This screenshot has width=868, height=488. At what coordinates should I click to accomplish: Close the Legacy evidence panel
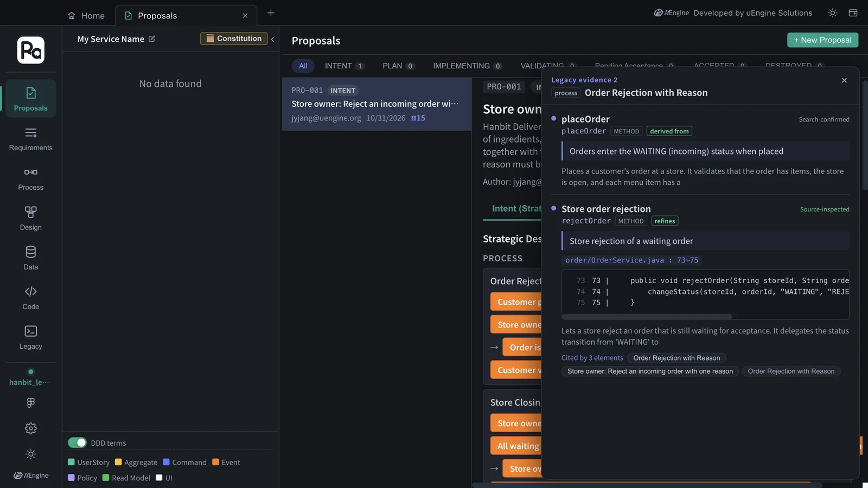tap(844, 80)
